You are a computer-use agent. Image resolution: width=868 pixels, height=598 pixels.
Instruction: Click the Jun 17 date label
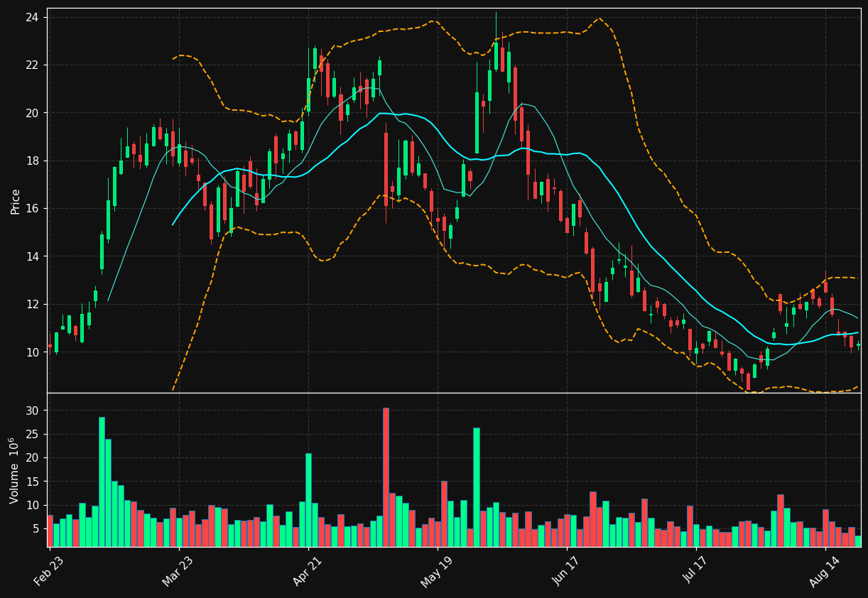[x=567, y=571]
